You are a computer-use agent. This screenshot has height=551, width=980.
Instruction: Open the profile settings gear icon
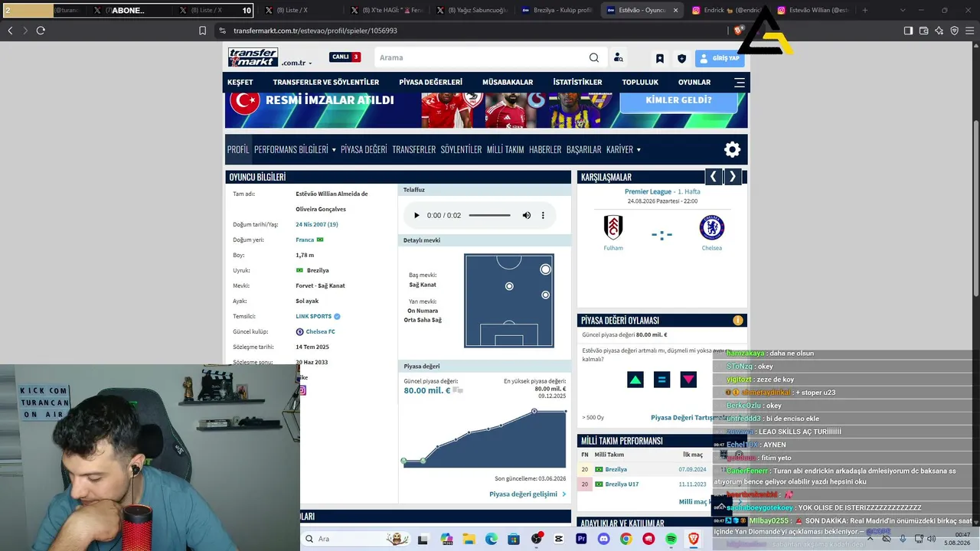(x=733, y=149)
